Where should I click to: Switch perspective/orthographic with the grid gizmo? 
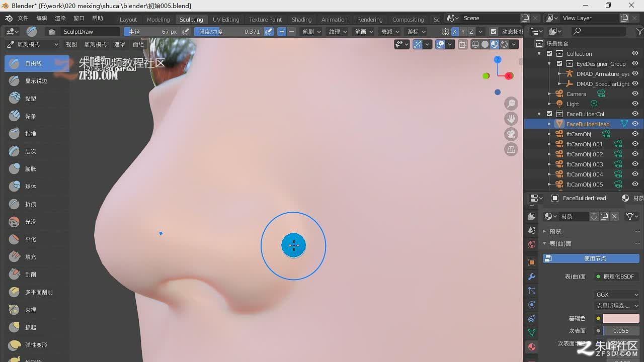[x=511, y=149]
